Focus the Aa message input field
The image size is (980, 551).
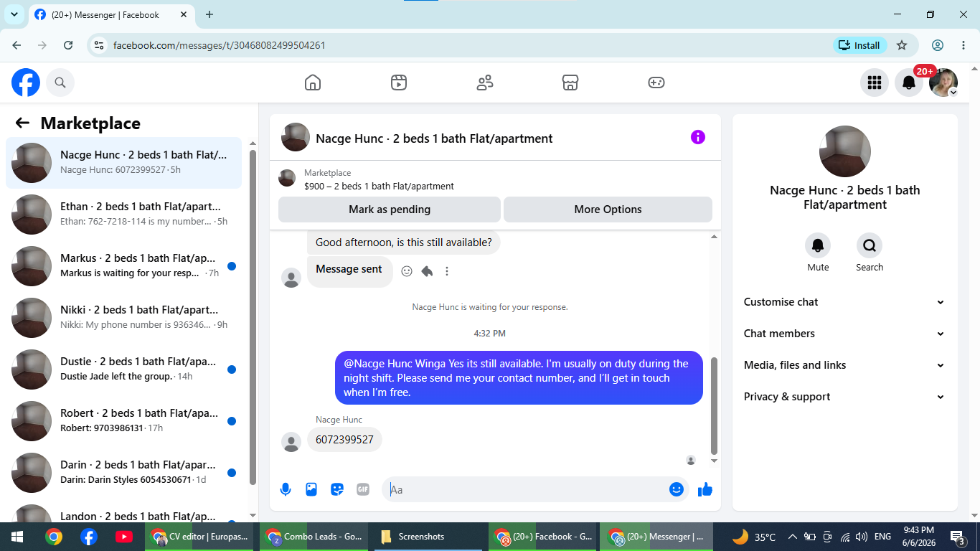click(x=527, y=489)
